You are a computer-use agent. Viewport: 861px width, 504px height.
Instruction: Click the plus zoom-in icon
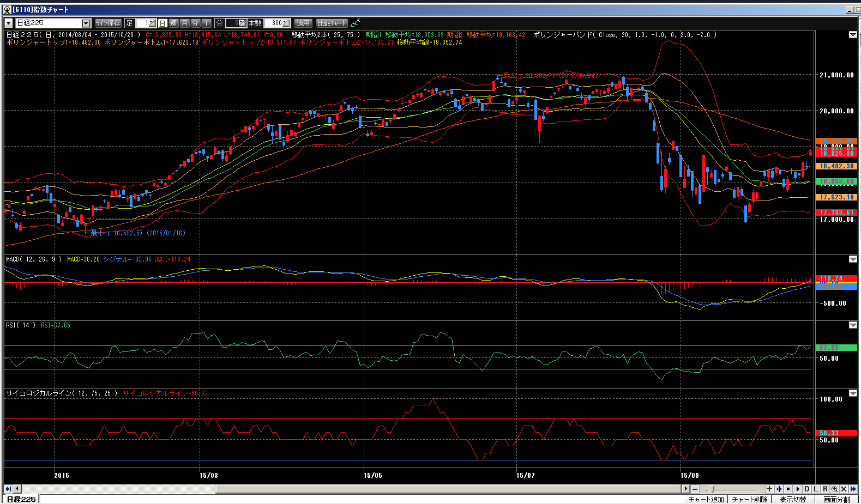click(x=769, y=489)
